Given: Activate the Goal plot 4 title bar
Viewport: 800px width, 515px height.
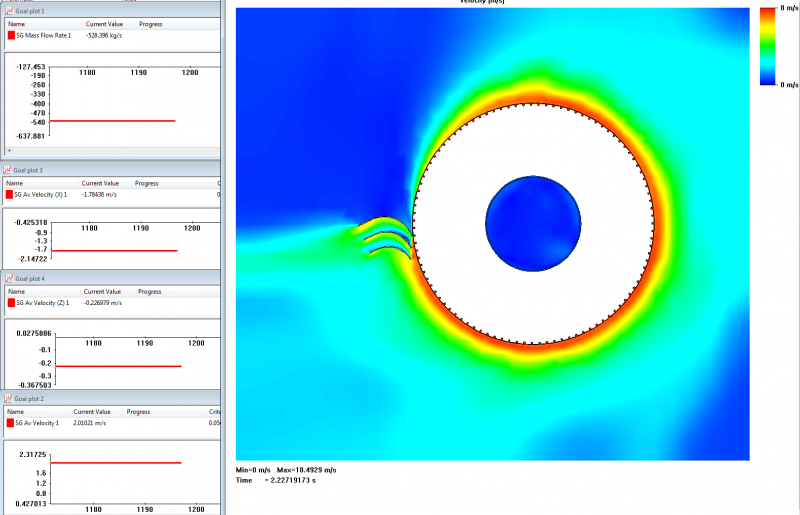Looking at the screenshot, I should [x=100, y=278].
